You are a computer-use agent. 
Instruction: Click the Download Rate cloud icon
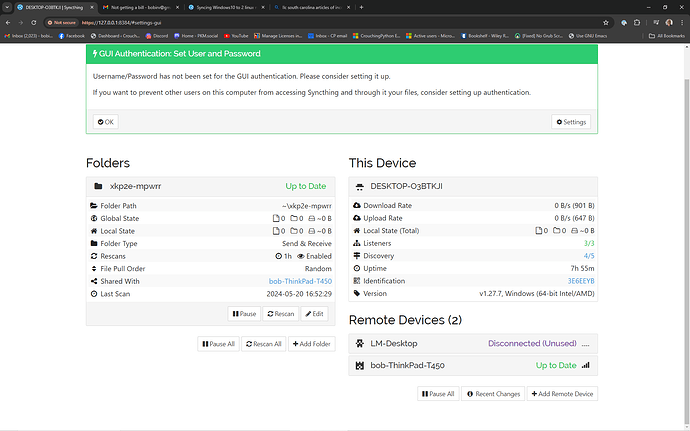[x=357, y=205]
